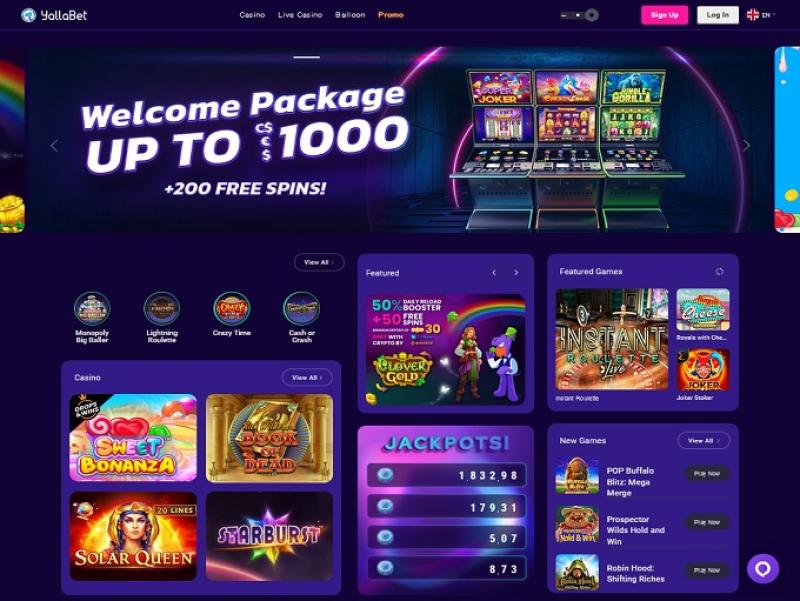Open Lightning Roulette round icon

(162, 308)
